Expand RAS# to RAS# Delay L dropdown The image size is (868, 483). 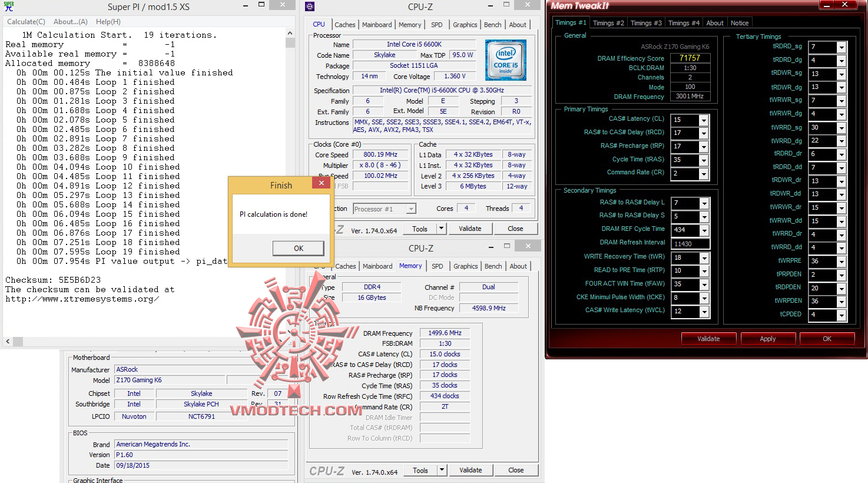tap(704, 204)
